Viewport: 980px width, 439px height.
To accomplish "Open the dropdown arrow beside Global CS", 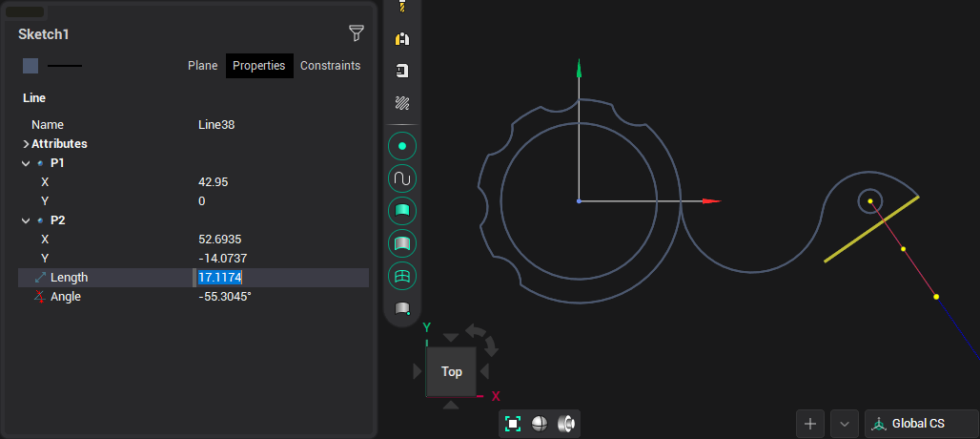I will (x=845, y=424).
